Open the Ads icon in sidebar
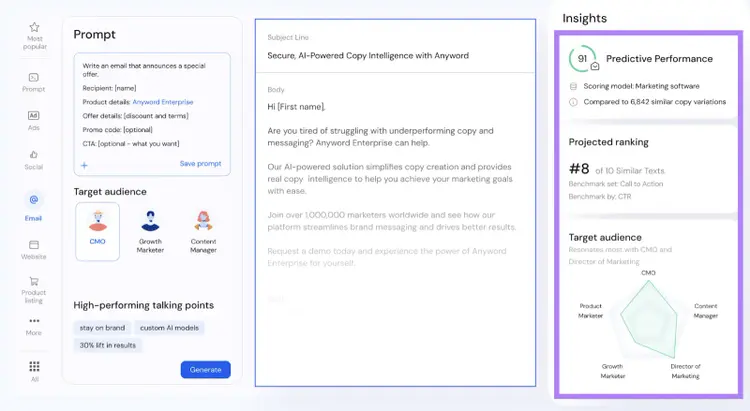750x411 pixels. (x=33, y=115)
